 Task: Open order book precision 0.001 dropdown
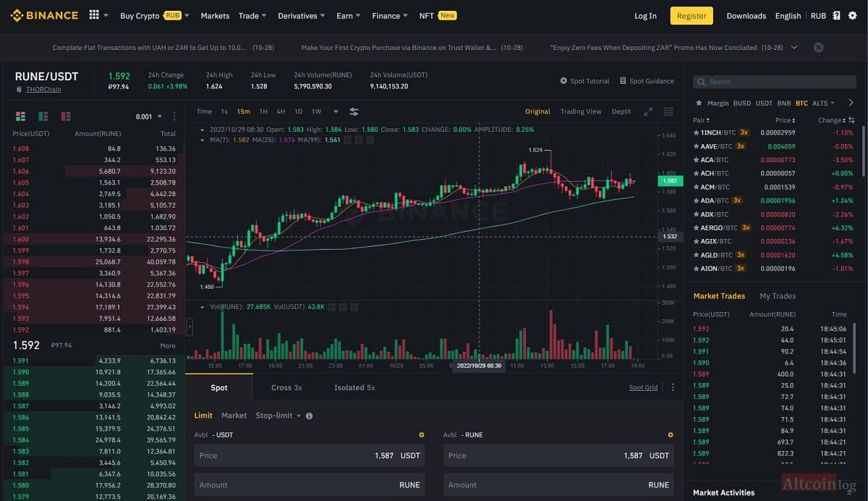pos(148,117)
